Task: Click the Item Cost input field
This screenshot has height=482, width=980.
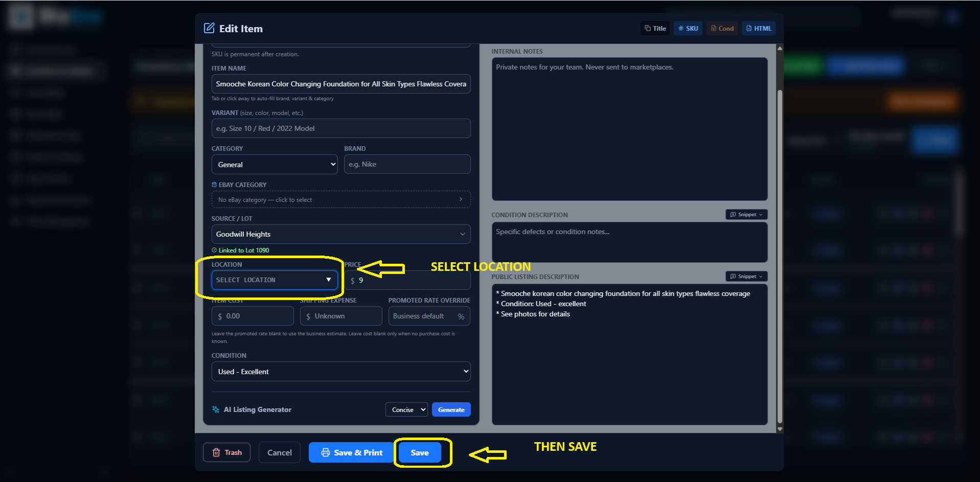Action: [x=253, y=316]
